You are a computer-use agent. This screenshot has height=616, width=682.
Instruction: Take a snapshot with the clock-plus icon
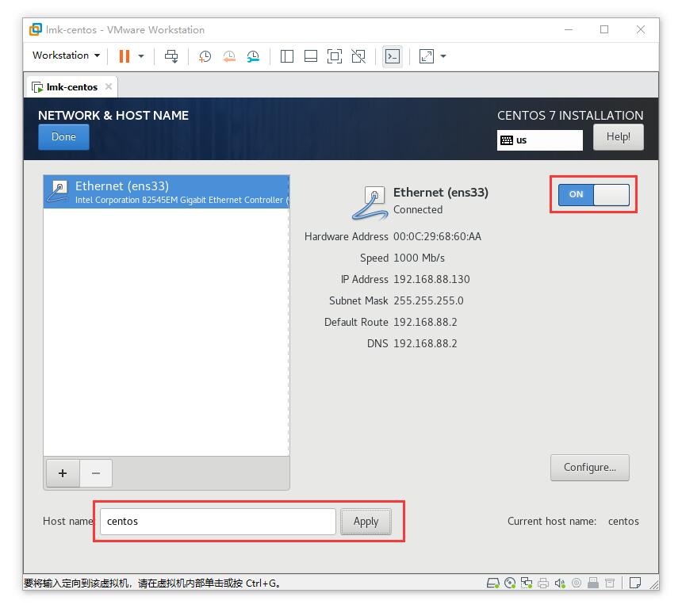[x=205, y=56]
